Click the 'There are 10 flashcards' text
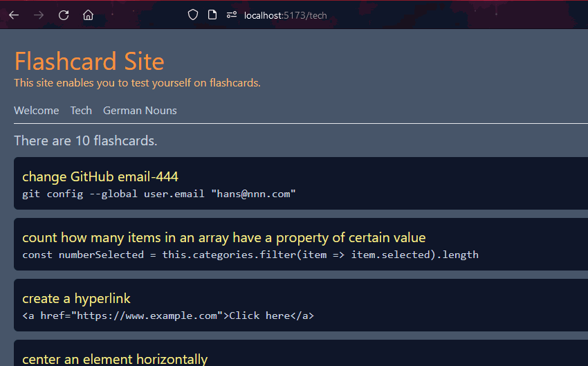588x366 pixels. (86, 141)
